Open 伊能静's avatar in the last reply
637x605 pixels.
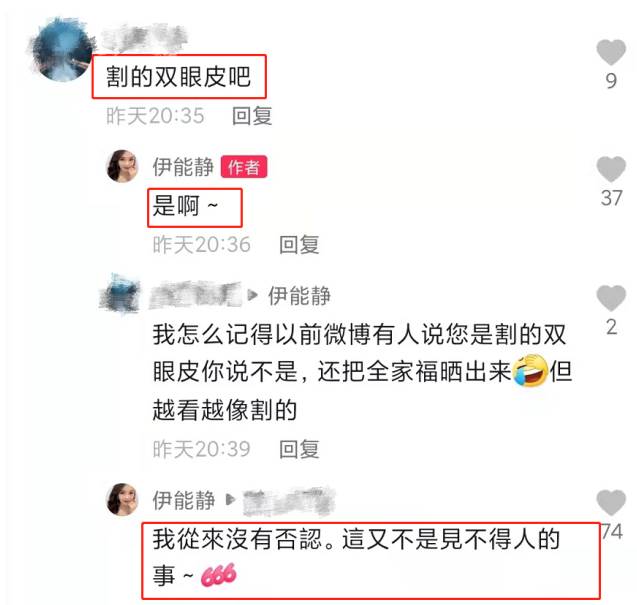coord(122,499)
